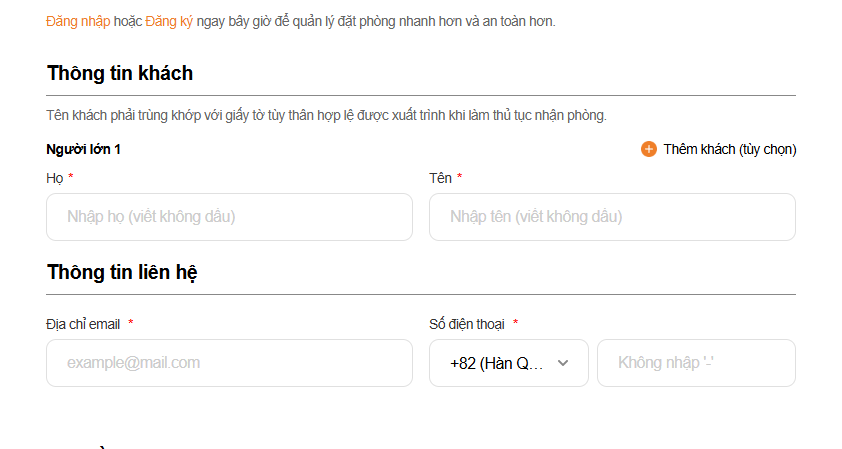Focus the Tên (first name) input field
Screen dimensions: 842x449
click(x=612, y=217)
